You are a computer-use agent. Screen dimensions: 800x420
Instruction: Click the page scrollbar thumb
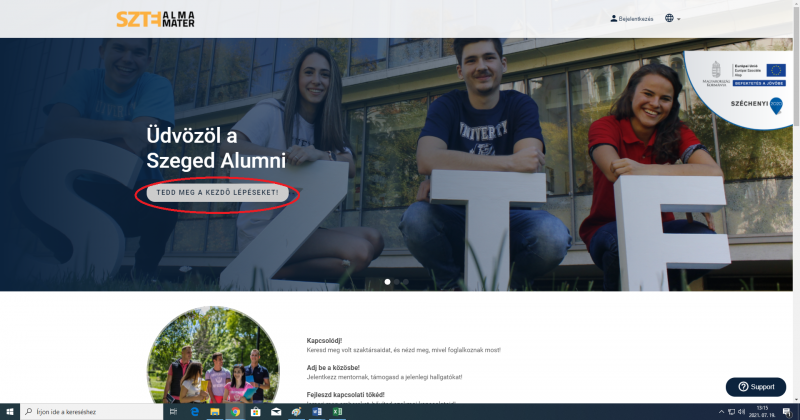(x=796, y=66)
